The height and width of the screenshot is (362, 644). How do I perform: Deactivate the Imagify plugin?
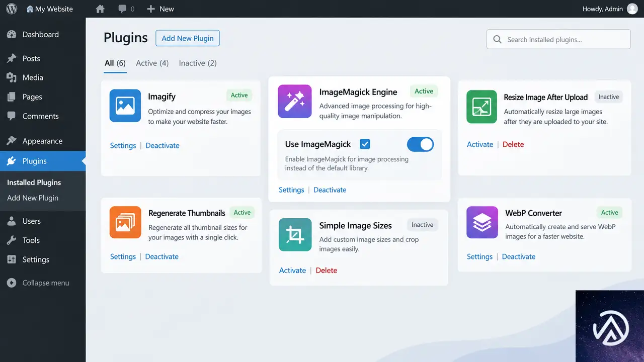tap(163, 146)
